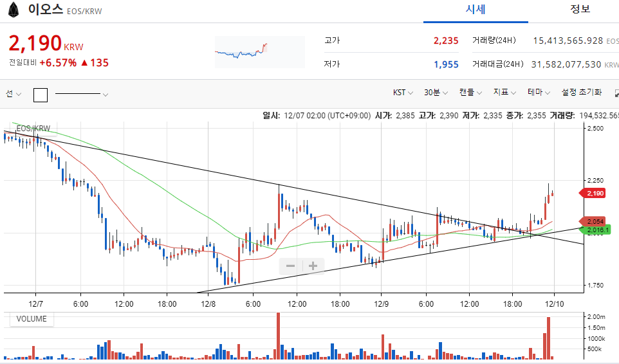Switch to the 정보 tab
The width and height of the screenshot is (619, 364).
pos(580,8)
